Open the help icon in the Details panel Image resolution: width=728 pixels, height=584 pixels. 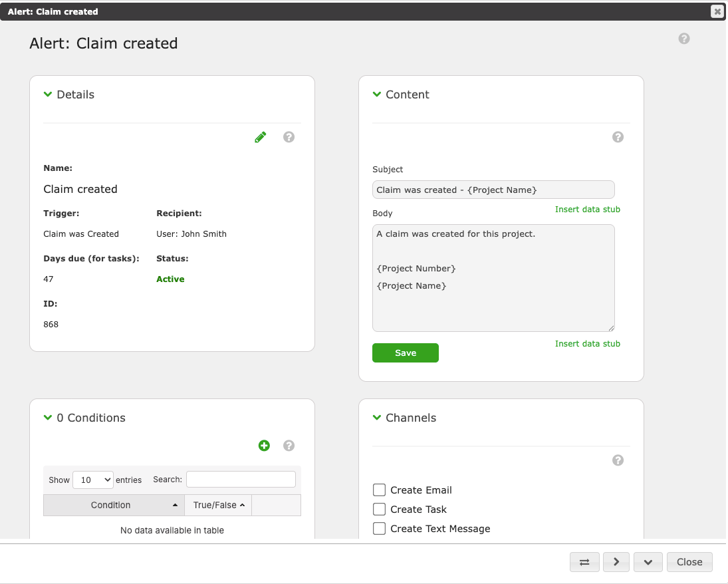289,137
